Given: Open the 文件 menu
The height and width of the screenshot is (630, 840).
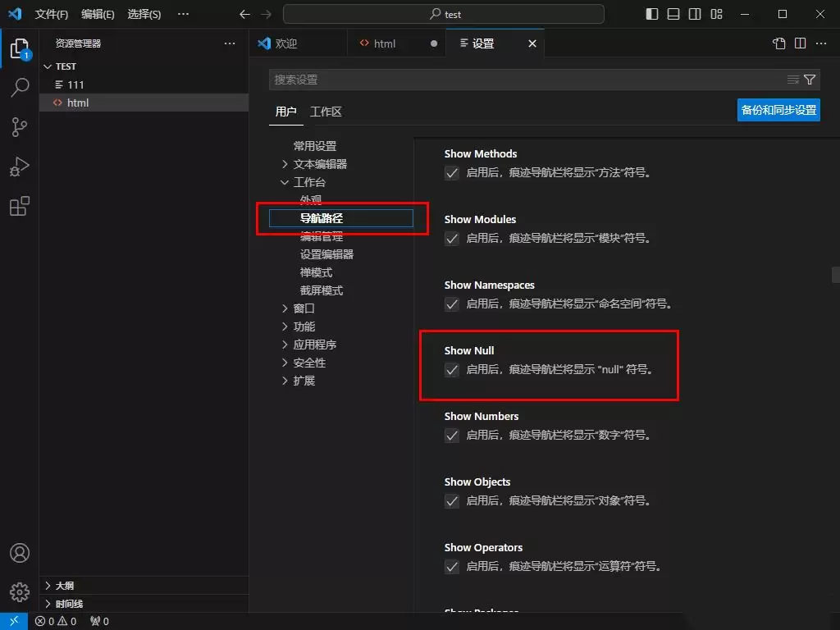Looking at the screenshot, I should 51,13.
